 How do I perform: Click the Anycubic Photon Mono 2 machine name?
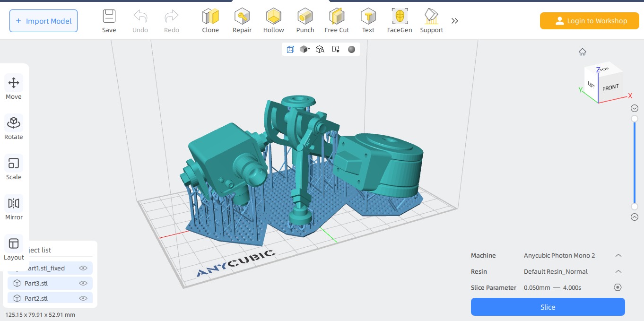pyautogui.click(x=559, y=255)
